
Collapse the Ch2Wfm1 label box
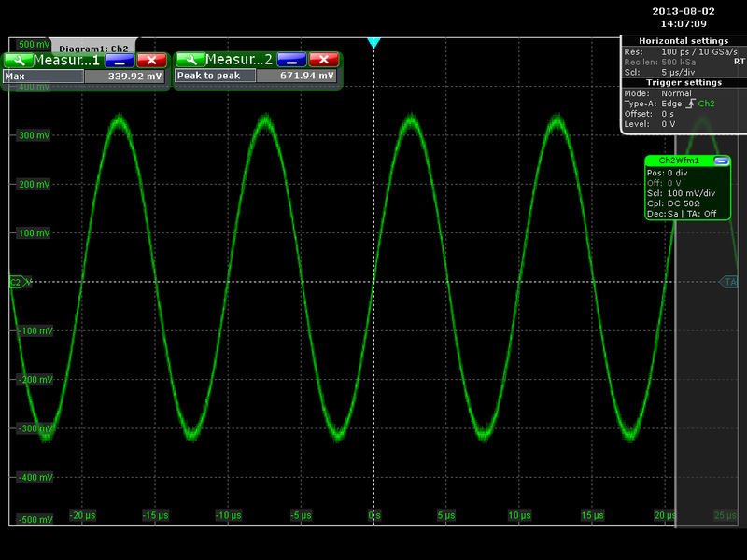[722, 161]
